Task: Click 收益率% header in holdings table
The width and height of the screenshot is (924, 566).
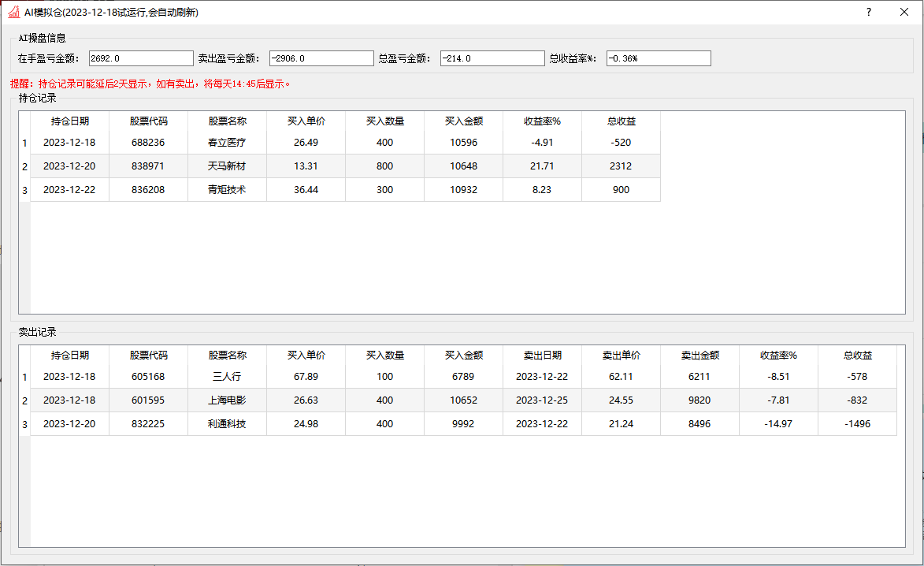Action: [542, 121]
